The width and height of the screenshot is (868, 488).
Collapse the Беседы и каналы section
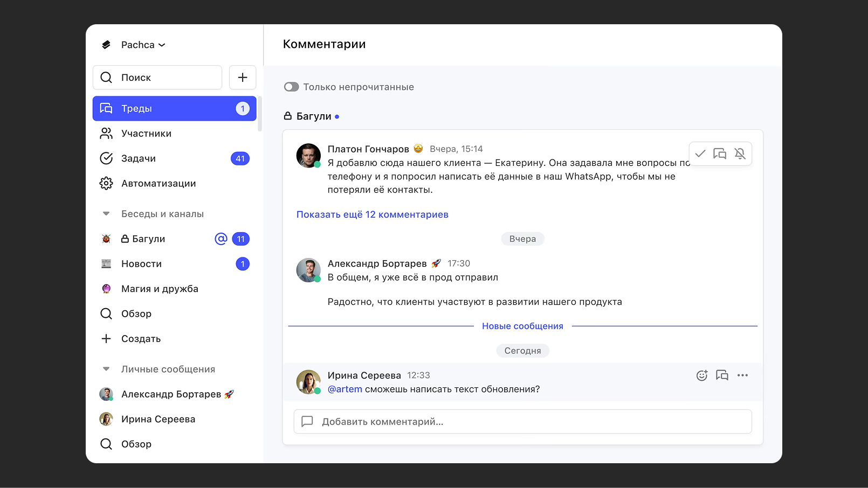coord(106,213)
